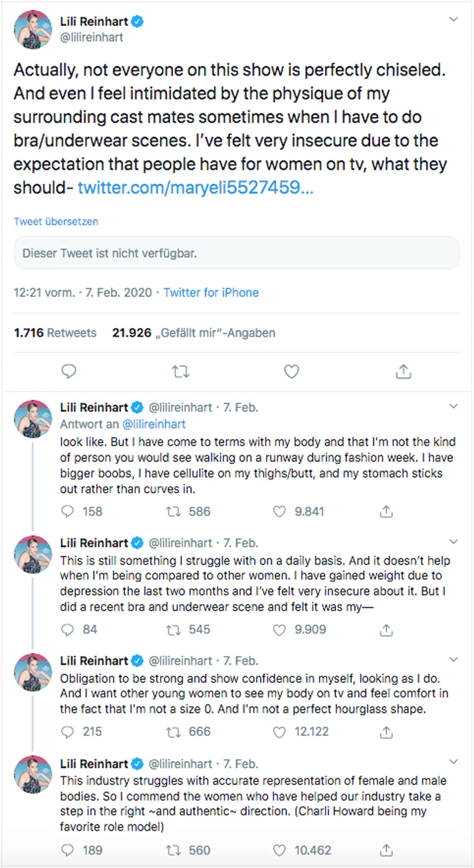The height and width of the screenshot is (868, 474).
Task: Like the main tweet with heart icon
Action: coord(292,371)
